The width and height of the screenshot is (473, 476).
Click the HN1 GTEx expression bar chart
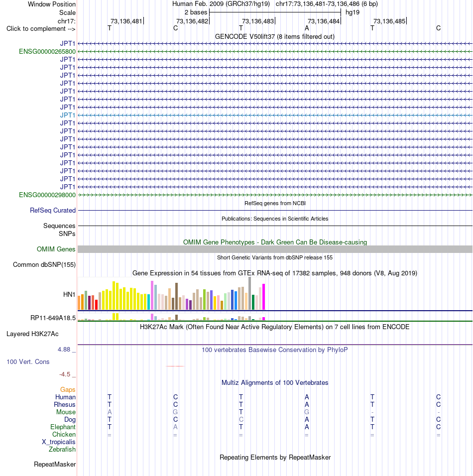click(172, 294)
